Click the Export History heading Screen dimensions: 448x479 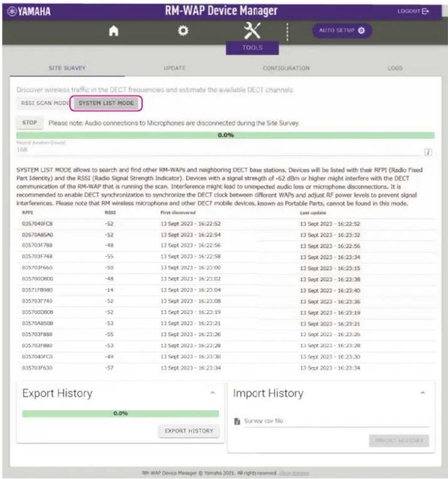pyautogui.click(x=58, y=393)
